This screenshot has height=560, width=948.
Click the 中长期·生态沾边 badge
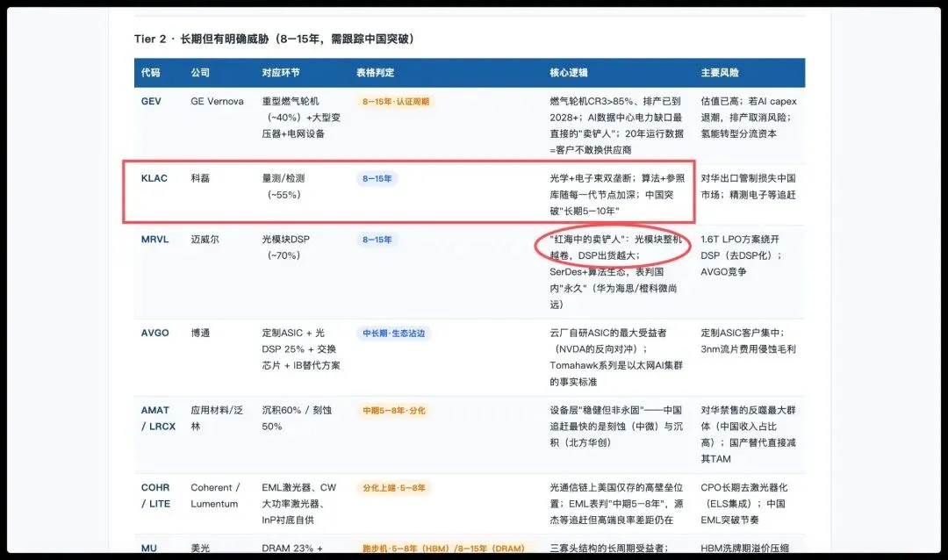point(393,334)
